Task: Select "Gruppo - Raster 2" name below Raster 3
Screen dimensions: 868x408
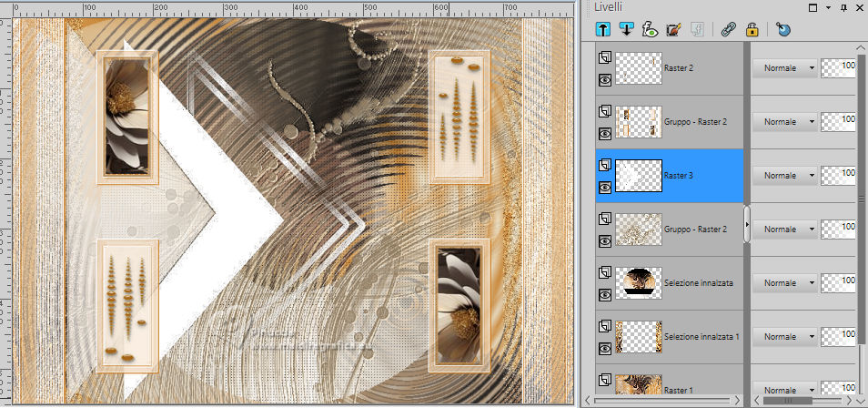Action: click(695, 229)
